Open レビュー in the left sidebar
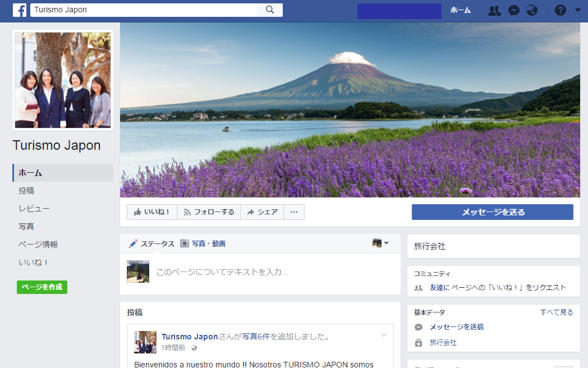588x368 pixels. (x=34, y=209)
